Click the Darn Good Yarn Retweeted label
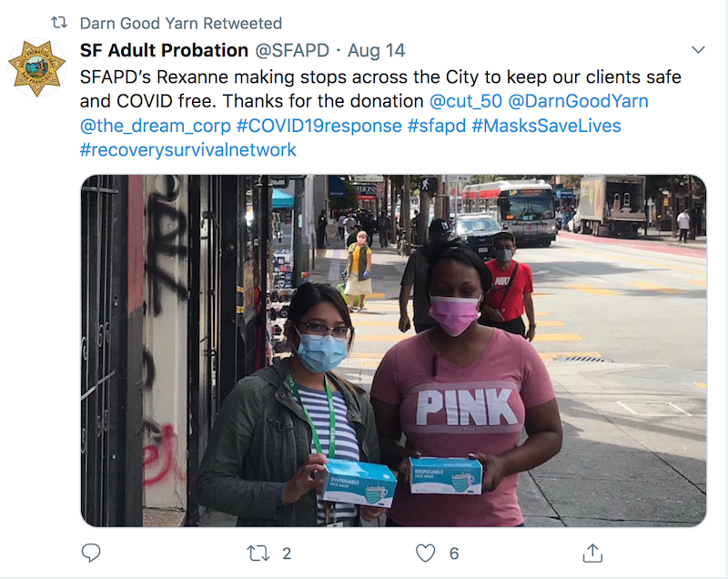Screen dimensions: 728x579 coord(180,24)
